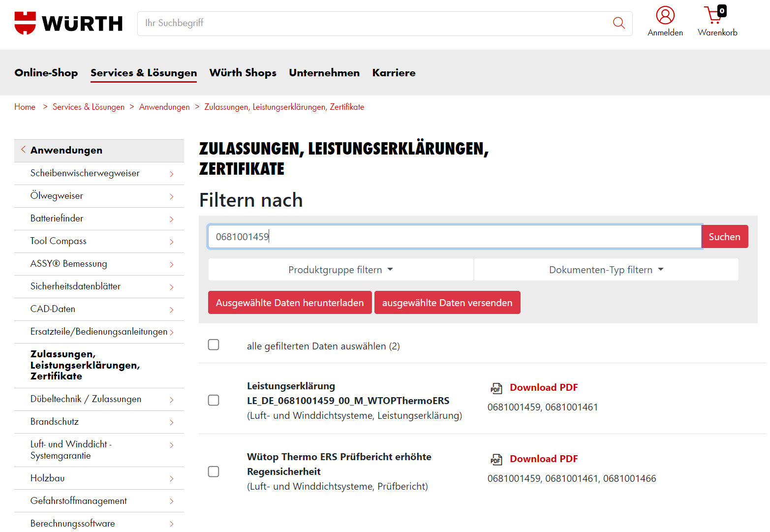770x532 pixels.
Task: Open Karriere menu
Action: [394, 73]
